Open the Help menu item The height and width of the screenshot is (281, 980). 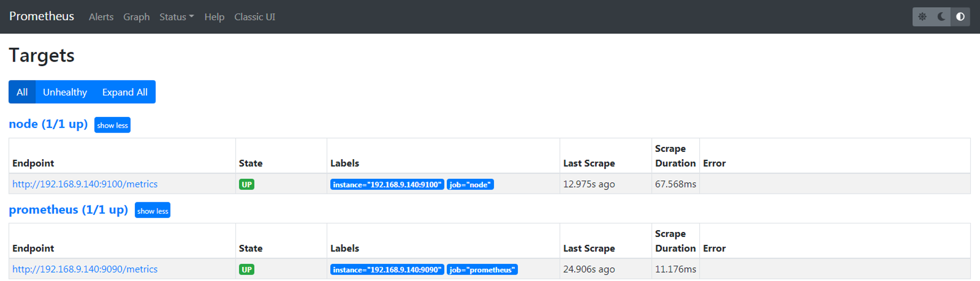point(214,17)
